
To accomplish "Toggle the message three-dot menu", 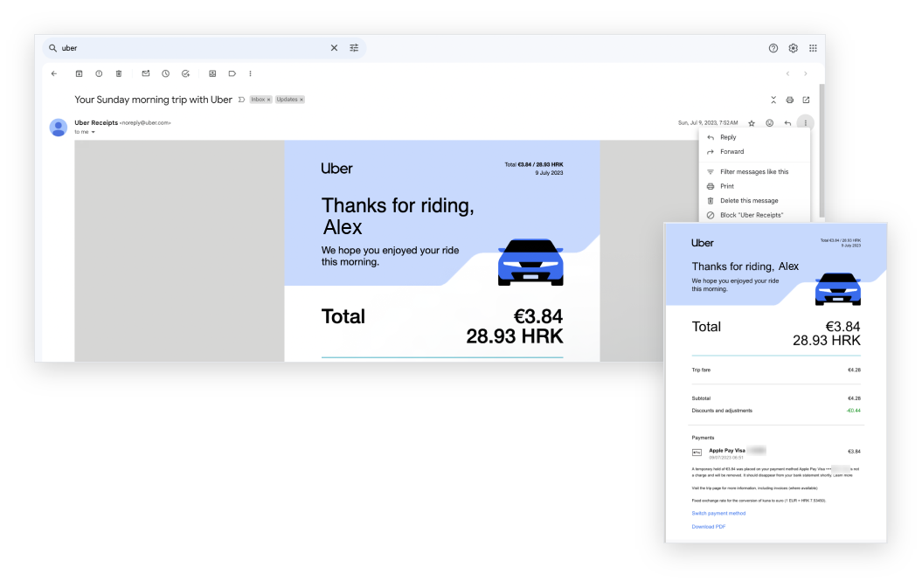I will pyautogui.click(x=806, y=123).
